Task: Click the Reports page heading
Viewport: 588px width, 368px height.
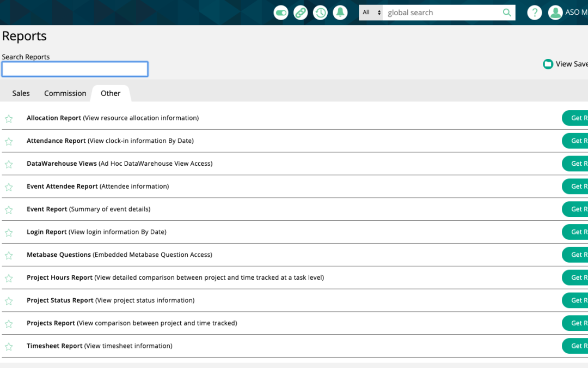Action: pyautogui.click(x=24, y=36)
